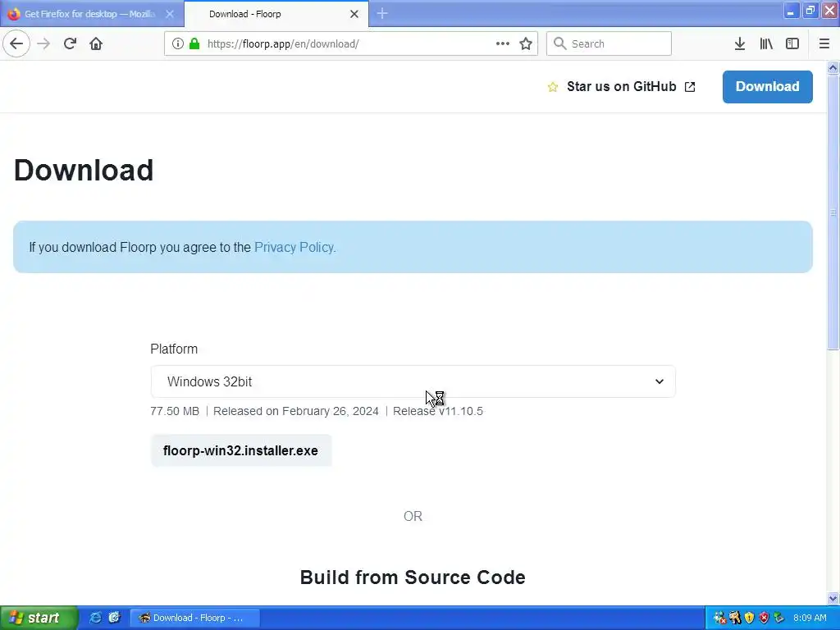The height and width of the screenshot is (630, 840).
Task: Click the green padlock security icon
Action: coord(194,43)
